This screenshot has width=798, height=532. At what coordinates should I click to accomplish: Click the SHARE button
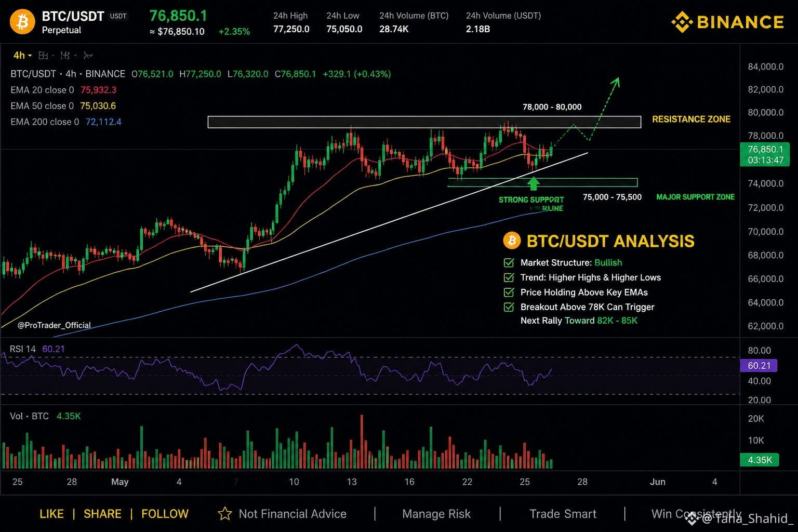click(102, 514)
